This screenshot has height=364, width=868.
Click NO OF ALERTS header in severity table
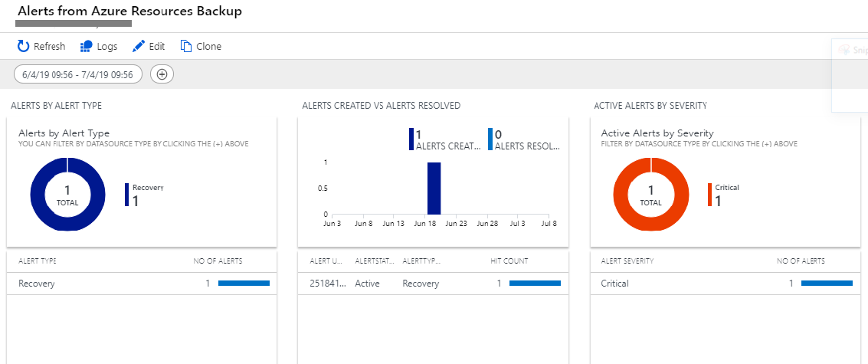point(801,261)
